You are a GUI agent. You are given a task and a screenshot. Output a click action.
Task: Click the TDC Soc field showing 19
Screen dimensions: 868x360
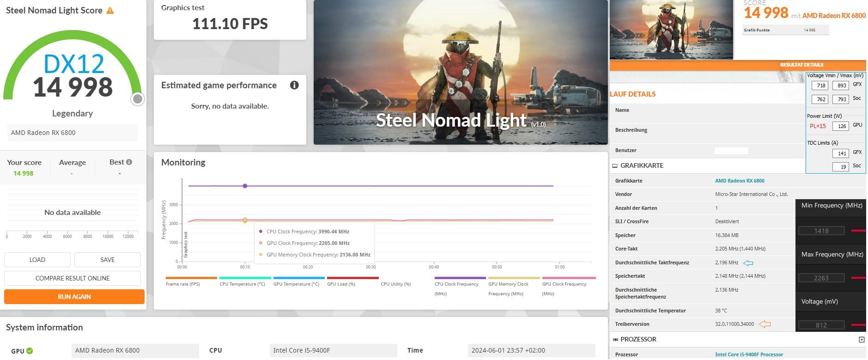point(841,167)
